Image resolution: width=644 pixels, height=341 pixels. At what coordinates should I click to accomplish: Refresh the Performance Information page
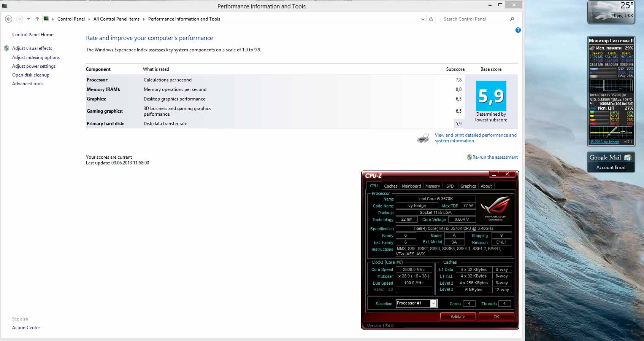431,19
